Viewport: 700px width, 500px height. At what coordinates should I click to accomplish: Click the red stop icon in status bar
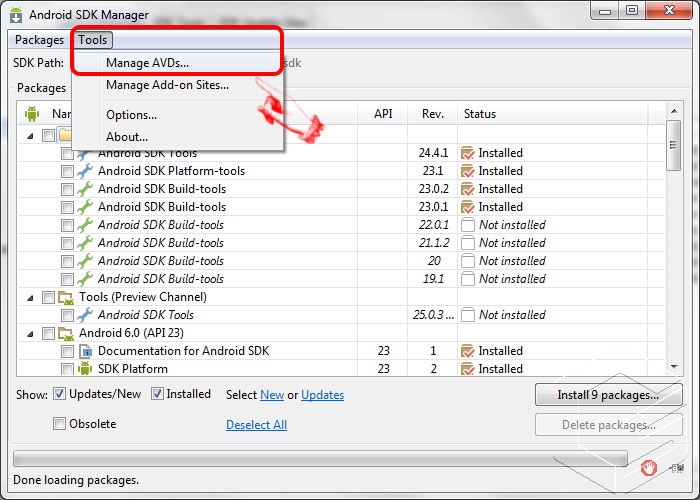(648, 468)
